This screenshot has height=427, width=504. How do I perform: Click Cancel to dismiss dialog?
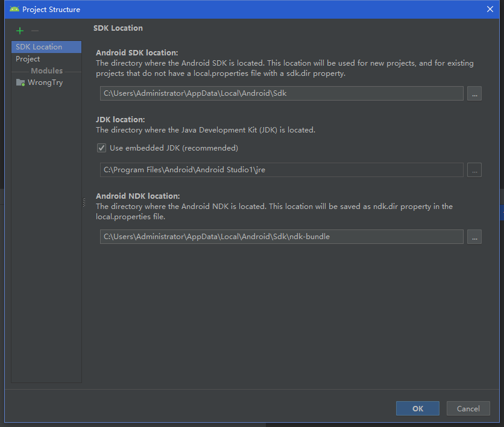pos(468,408)
